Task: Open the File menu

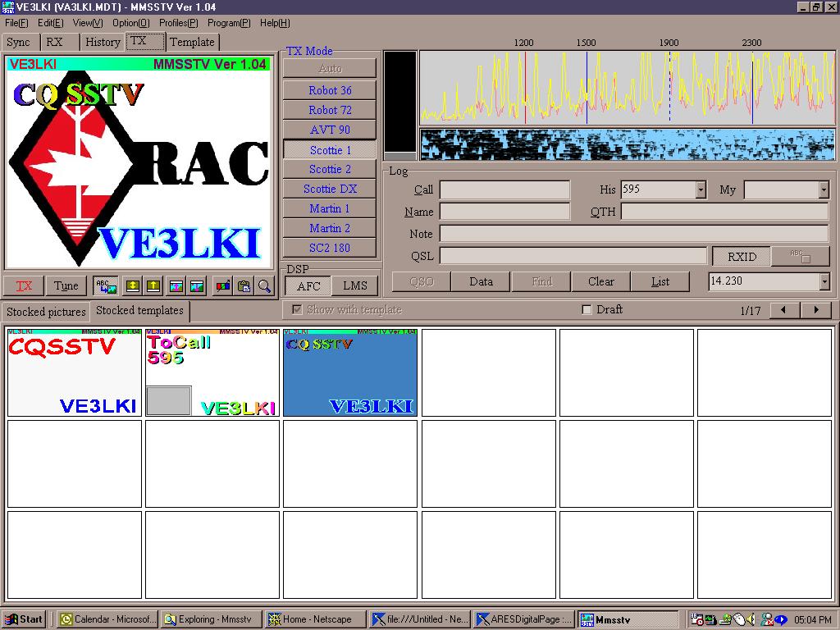Action: click(x=16, y=23)
